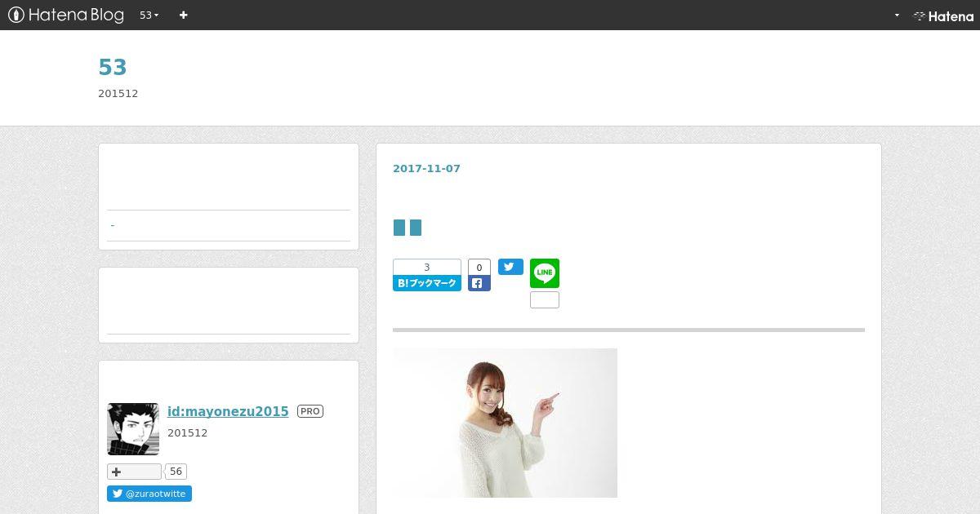
Task: Click the Facebook share count 0
Action: click(479, 267)
